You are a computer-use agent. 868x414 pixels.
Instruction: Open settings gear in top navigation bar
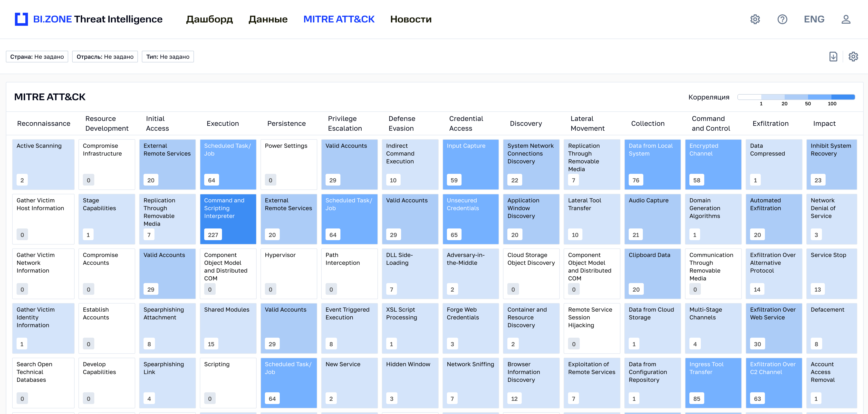pyautogui.click(x=755, y=19)
